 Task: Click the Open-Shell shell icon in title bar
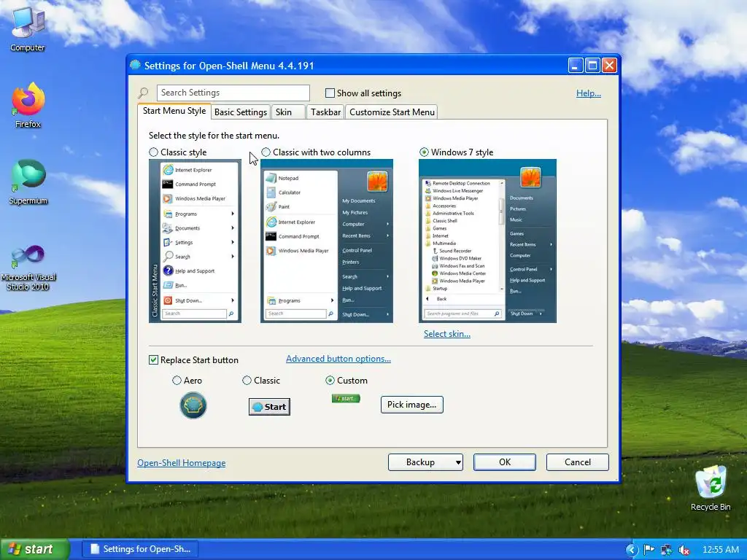pyautogui.click(x=135, y=65)
